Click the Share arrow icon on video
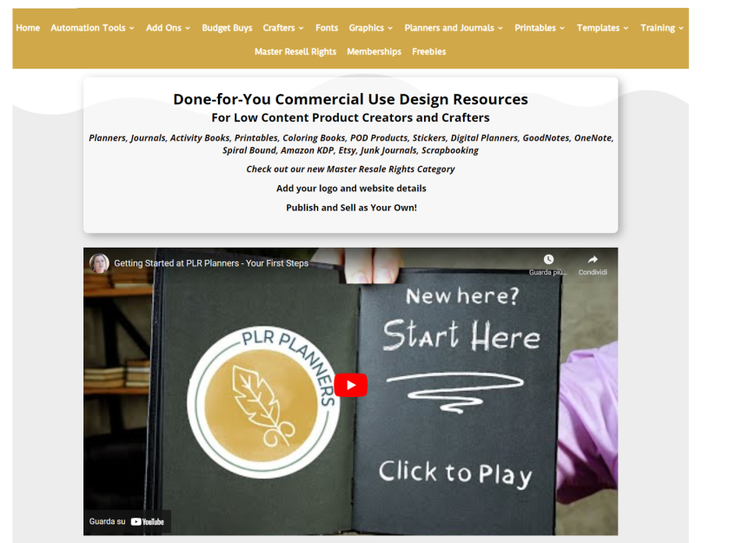Viewport: 756px width, 543px height. [x=593, y=260]
